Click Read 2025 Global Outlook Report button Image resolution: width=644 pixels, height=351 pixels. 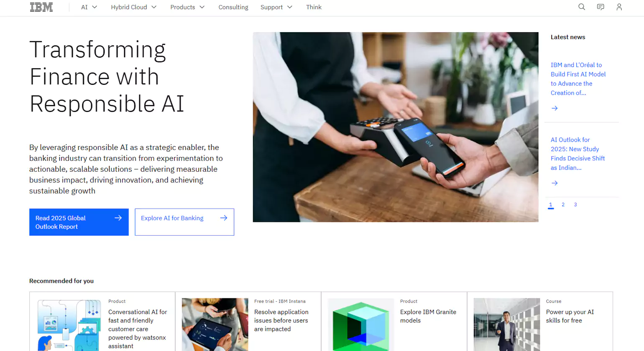(x=79, y=222)
